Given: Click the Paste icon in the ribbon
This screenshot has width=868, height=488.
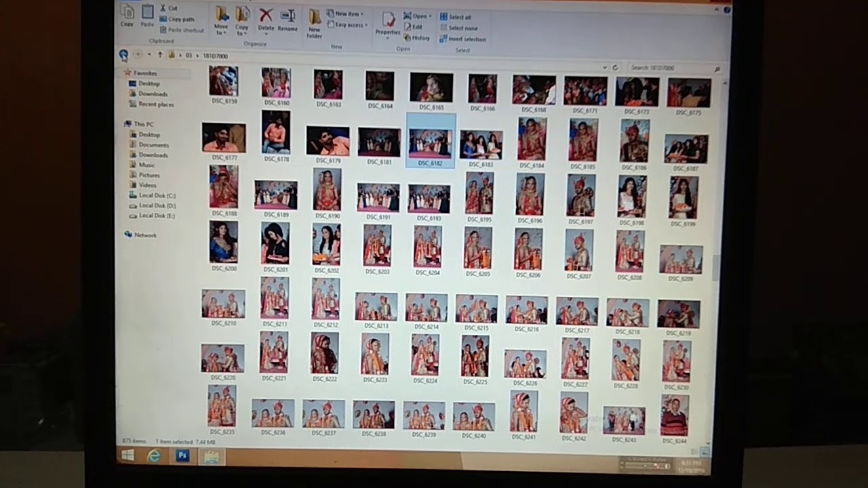Looking at the screenshot, I should (147, 15).
